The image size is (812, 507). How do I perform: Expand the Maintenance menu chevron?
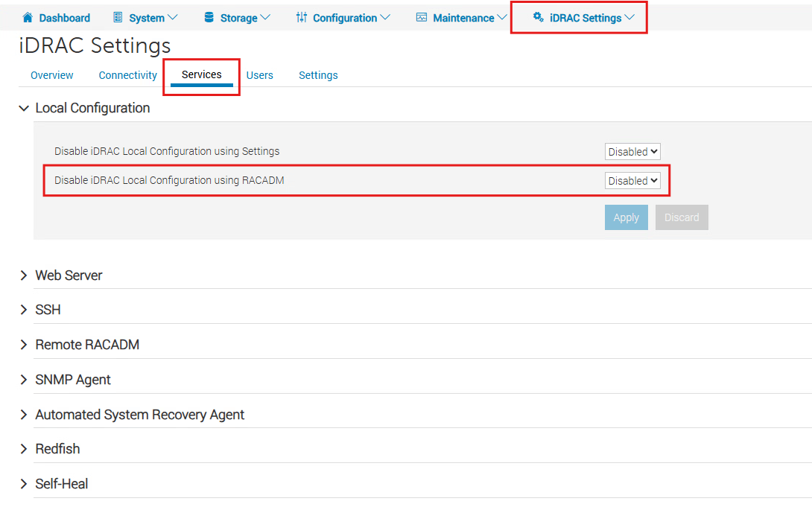pyautogui.click(x=502, y=18)
